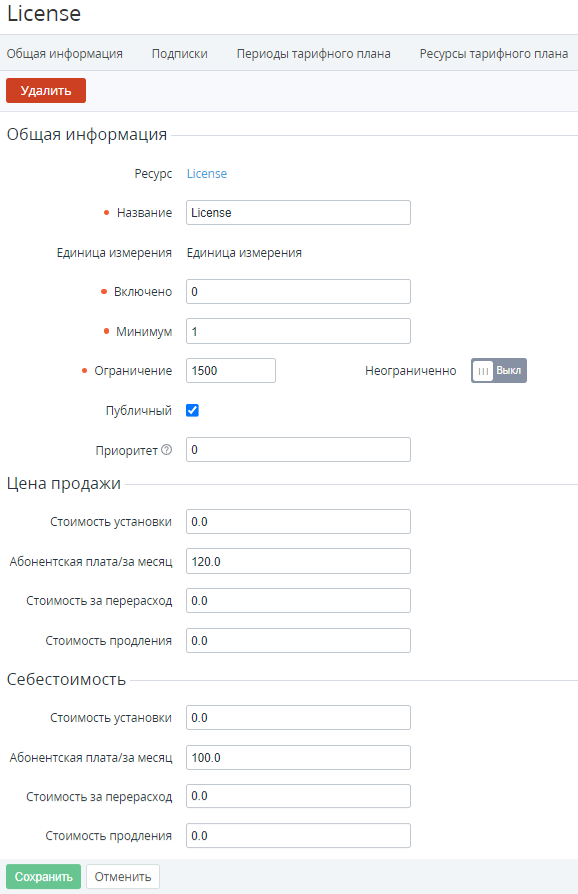Image resolution: width=578 pixels, height=894 pixels.
Task: Open the License resource link
Action: pos(207,173)
